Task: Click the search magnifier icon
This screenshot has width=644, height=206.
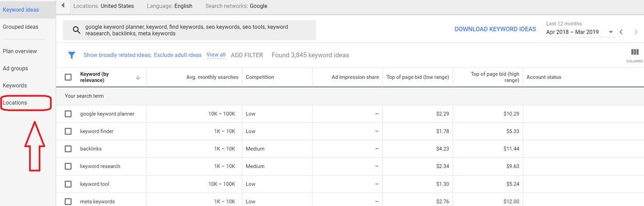Action: coord(76,30)
